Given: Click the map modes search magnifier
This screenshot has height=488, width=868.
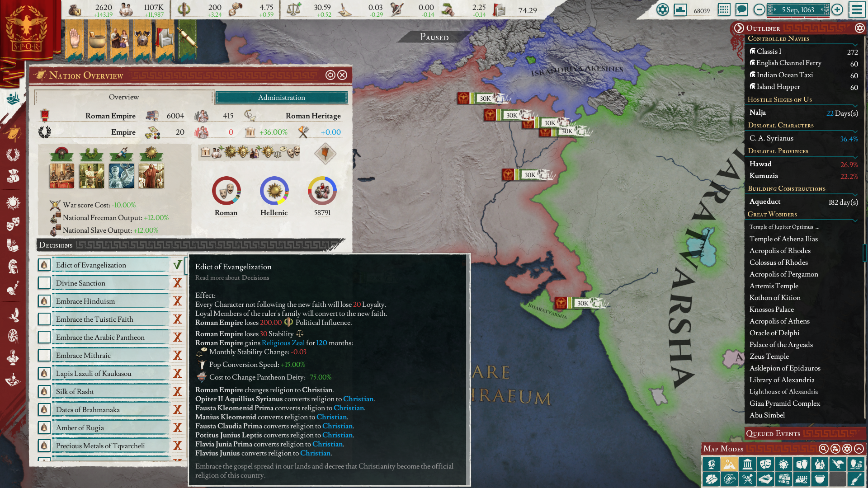Looking at the screenshot, I should tap(823, 449).
